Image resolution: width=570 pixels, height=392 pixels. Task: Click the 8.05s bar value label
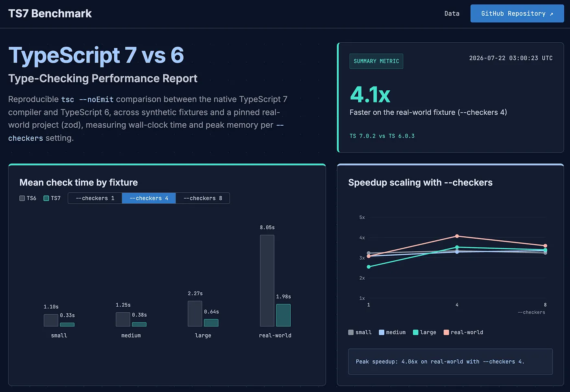[267, 227]
